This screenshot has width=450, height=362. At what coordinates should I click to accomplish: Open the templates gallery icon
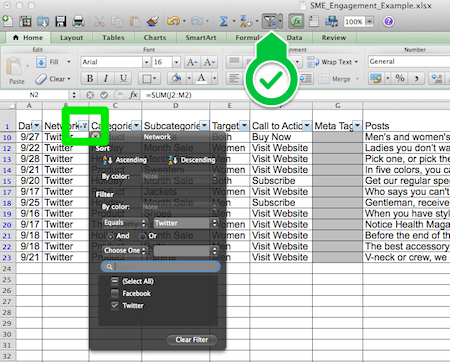(x=25, y=21)
